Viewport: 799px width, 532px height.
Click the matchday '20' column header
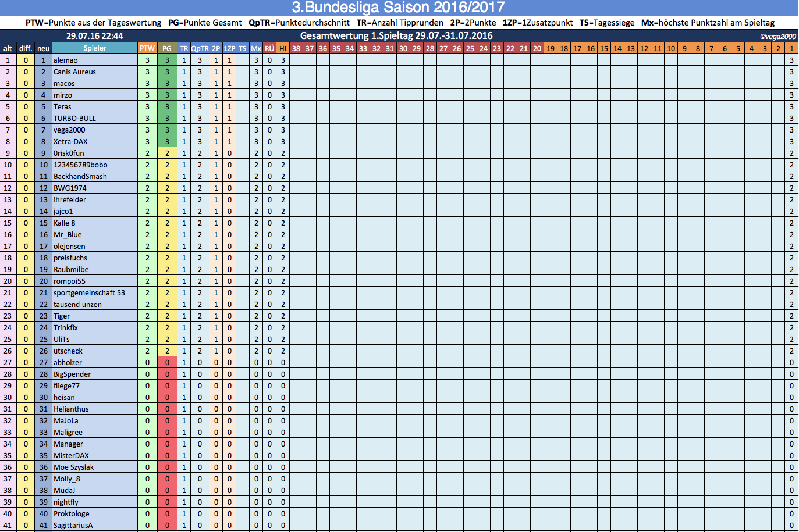[x=537, y=48]
